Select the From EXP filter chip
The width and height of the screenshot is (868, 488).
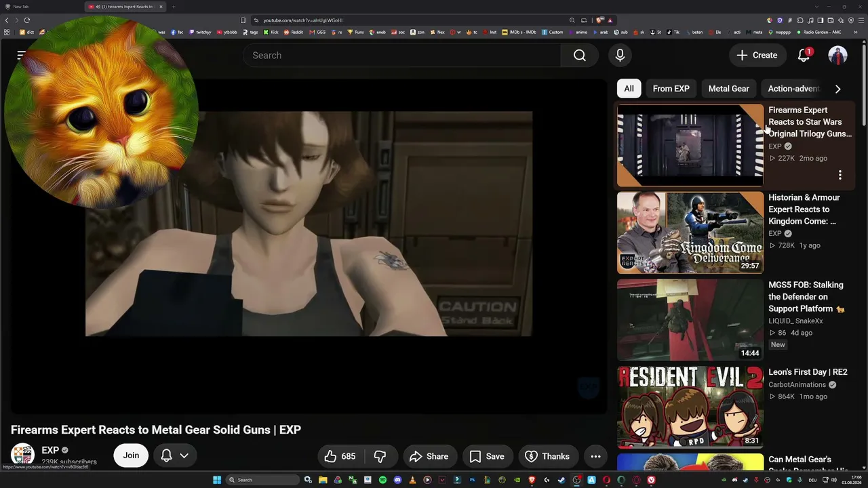(671, 89)
